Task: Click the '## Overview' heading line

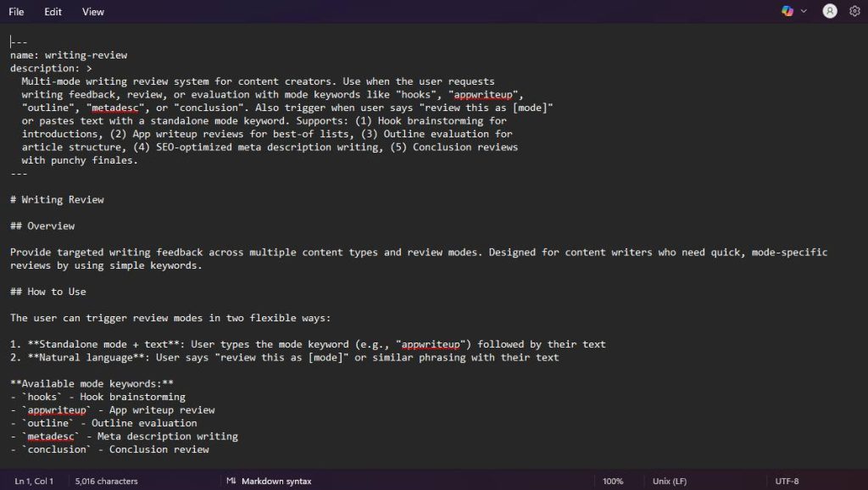Action: coord(42,226)
